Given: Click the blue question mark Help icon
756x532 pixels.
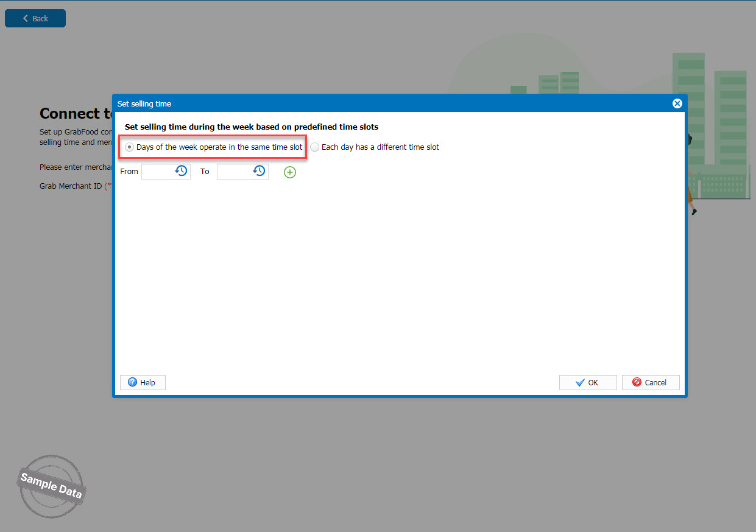Looking at the screenshot, I should point(132,382).
